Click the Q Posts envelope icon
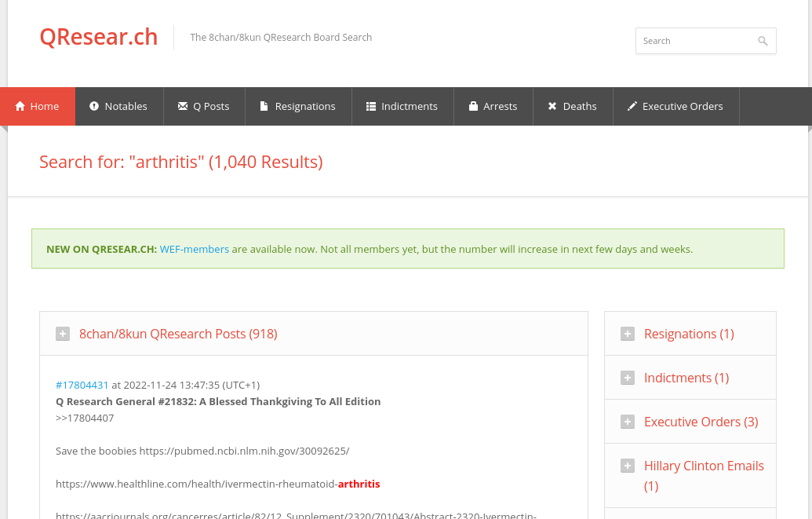 182,106
